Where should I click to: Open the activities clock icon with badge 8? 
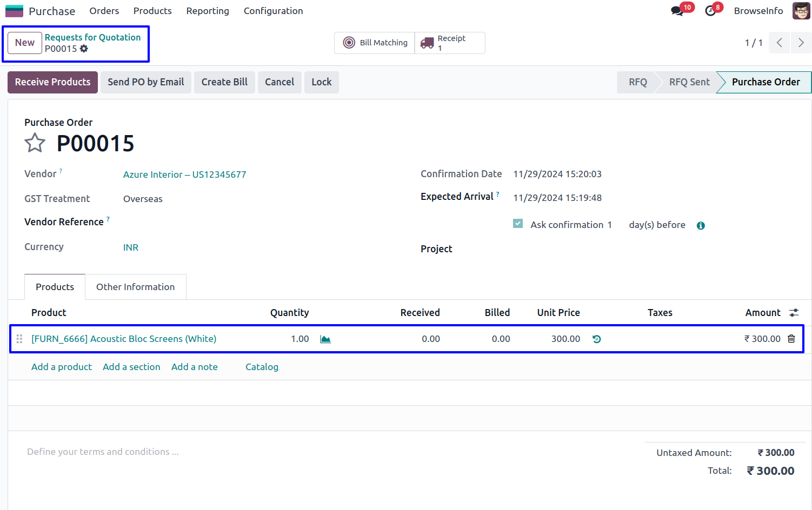[x=710, y=11]
